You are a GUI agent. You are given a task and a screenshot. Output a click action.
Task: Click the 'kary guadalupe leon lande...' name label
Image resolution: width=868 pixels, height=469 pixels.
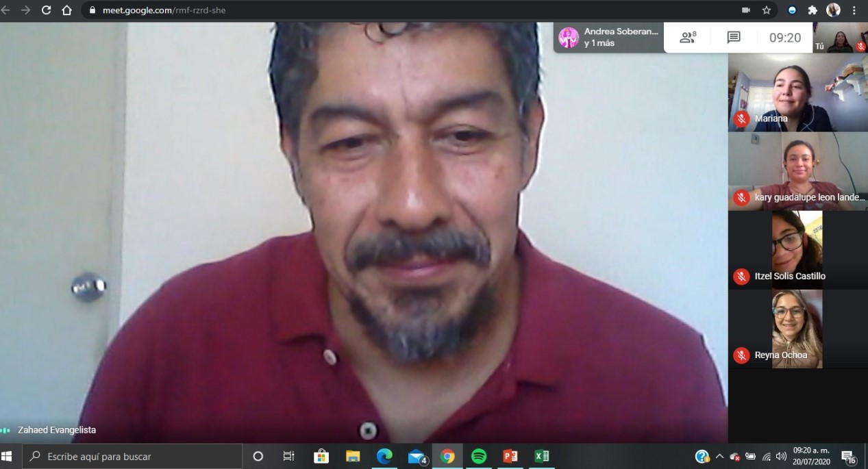click(810, 197)
